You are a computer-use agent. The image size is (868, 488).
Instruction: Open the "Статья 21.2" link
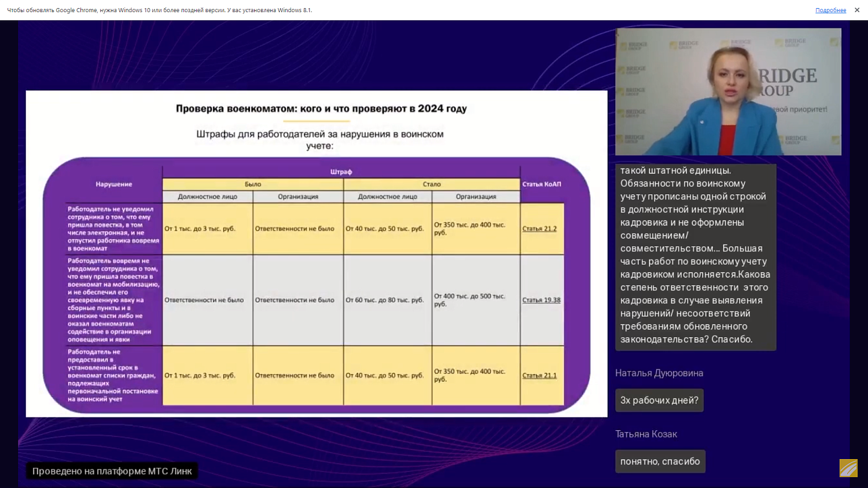click(x=539, y=229)
